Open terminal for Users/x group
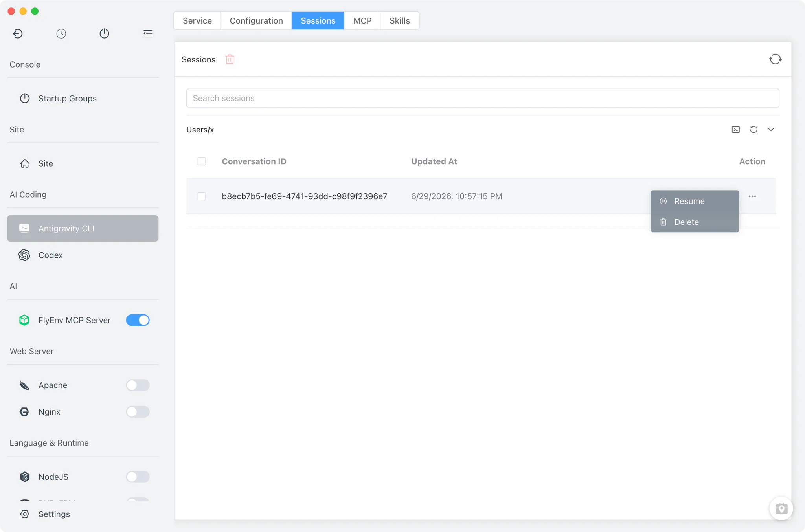805x532 pixels. [x=736, y=130]
